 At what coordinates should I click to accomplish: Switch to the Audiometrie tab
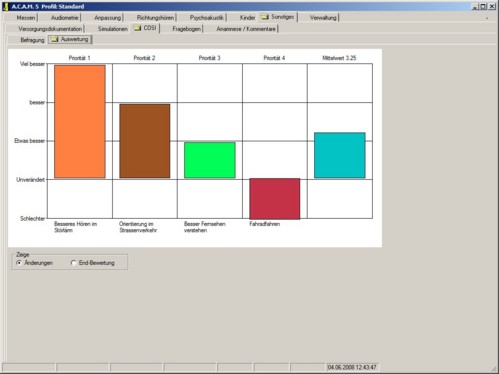pos(64,18)
